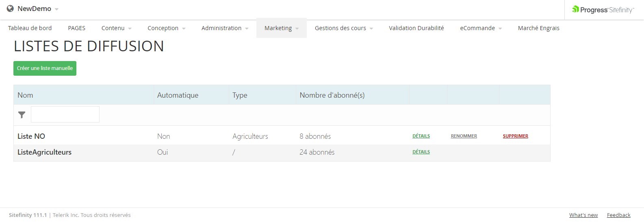
Task: Click the filter funnel icon
Action: click(22, 115)
